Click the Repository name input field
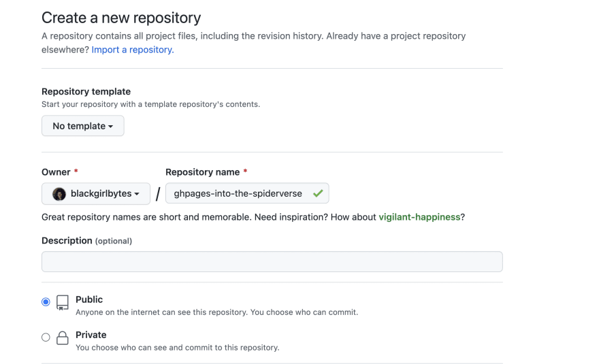 click(x=247, y=193)
